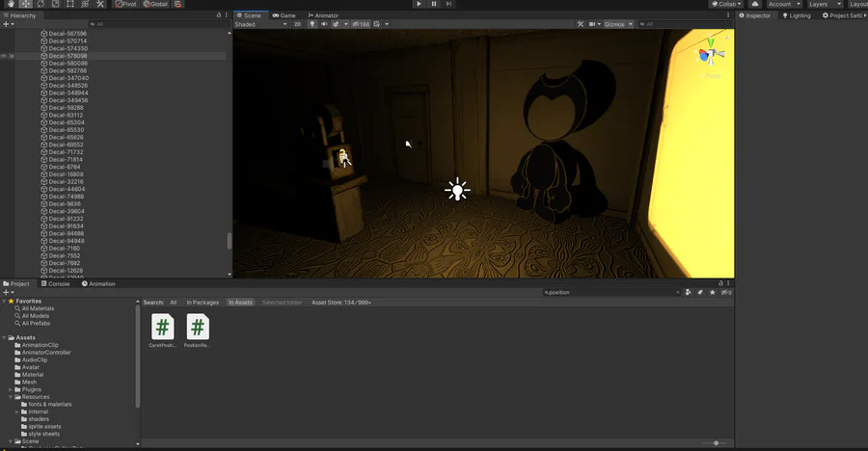
Task: Toggle visibility eye for Decal-578098
Action: (4, 56)
